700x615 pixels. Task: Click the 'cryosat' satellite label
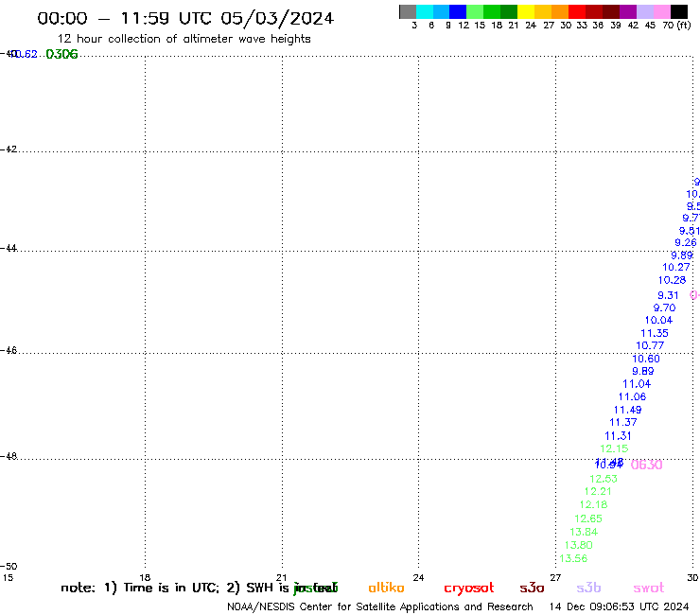coord(469,589)
